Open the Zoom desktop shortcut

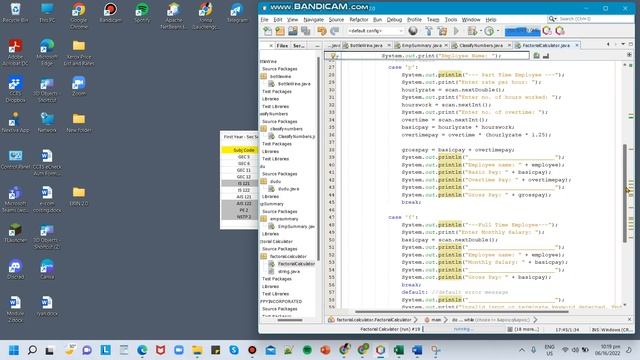point(79,86)
